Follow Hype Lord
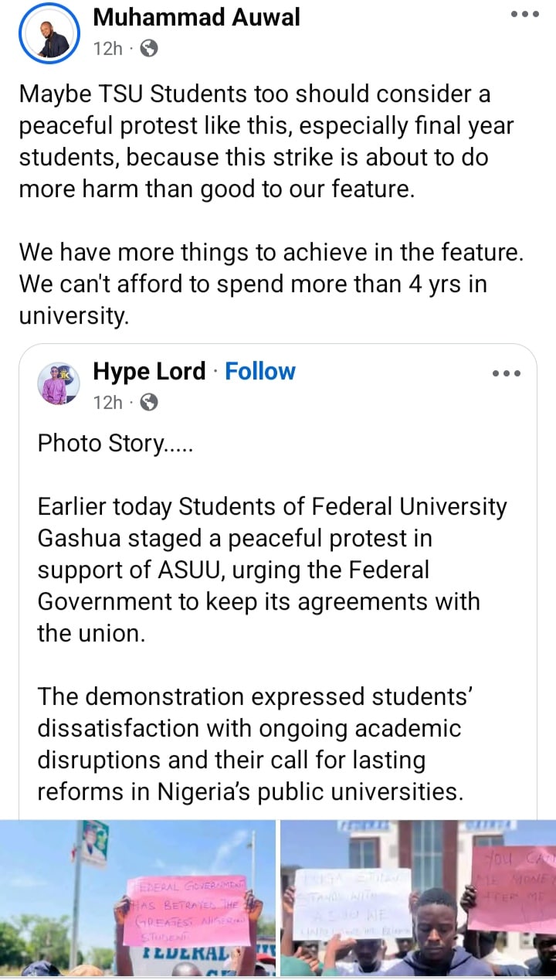 click(259, 372)
